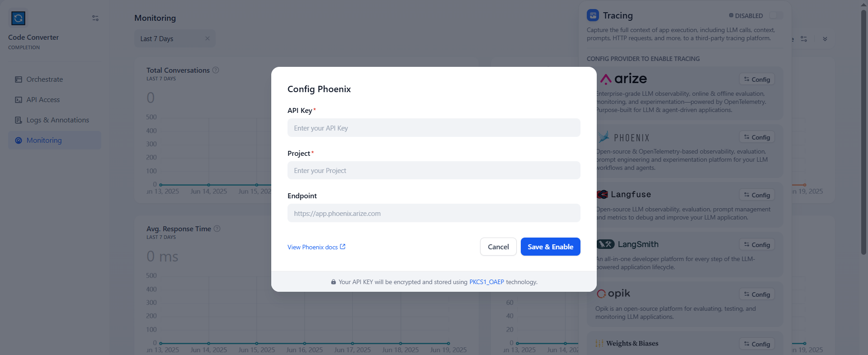Go to Logs & Annotations page
Screen dimensions: 868x355
pyautogui.click(x=57, y=120)
